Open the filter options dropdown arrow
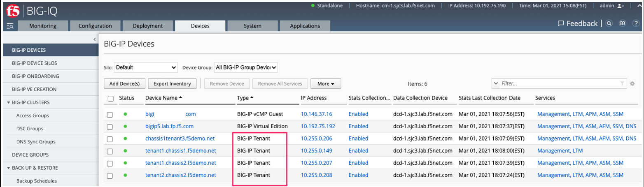 click(496, 84)
